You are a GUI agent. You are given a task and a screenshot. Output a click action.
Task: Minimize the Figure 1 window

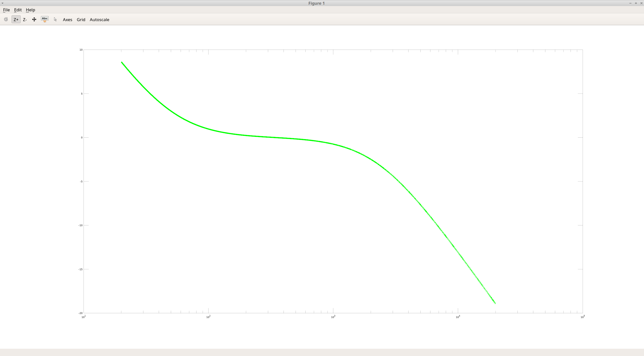pyautogui.click(x=630, y=3)
